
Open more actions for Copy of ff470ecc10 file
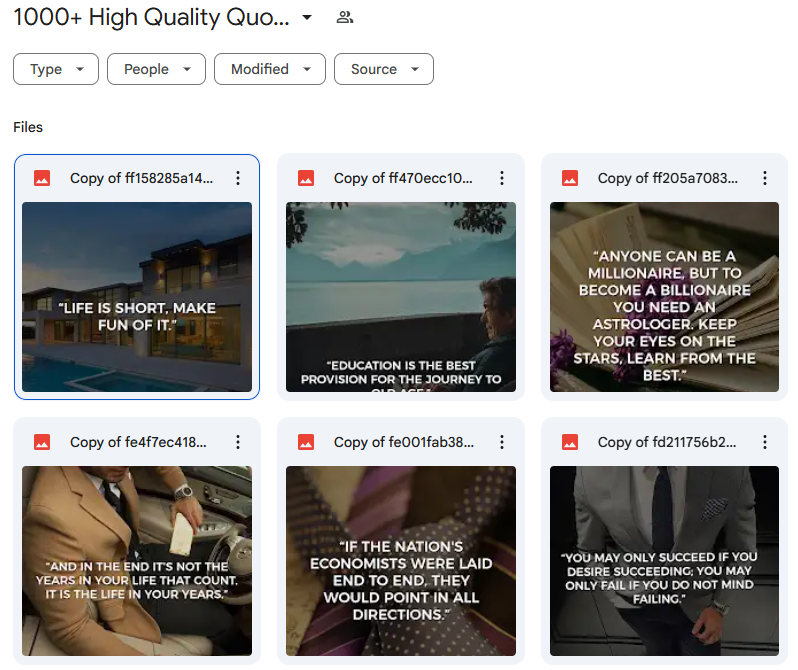click(x=502, y=178)
